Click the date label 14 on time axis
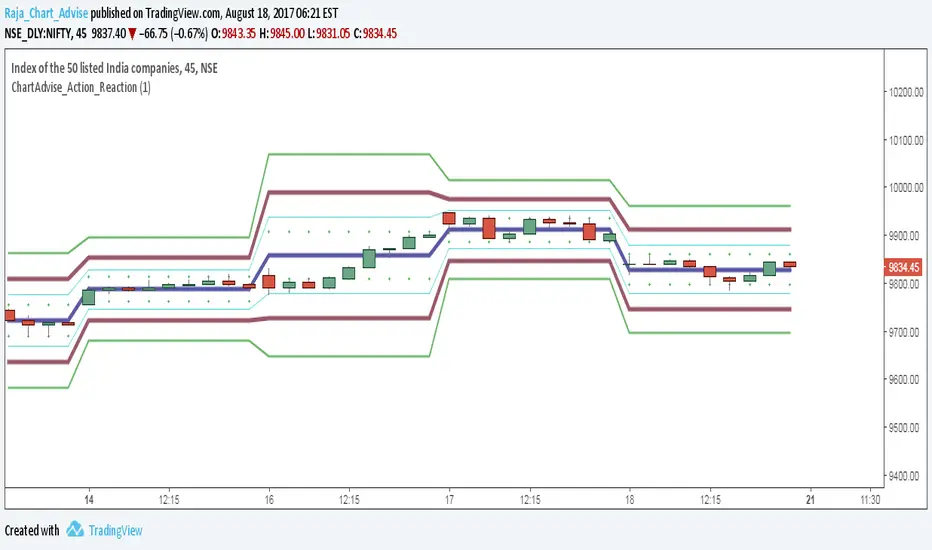The width and height of the screenshot is (932, 550). pyautogui.click(x=89, y=498)
